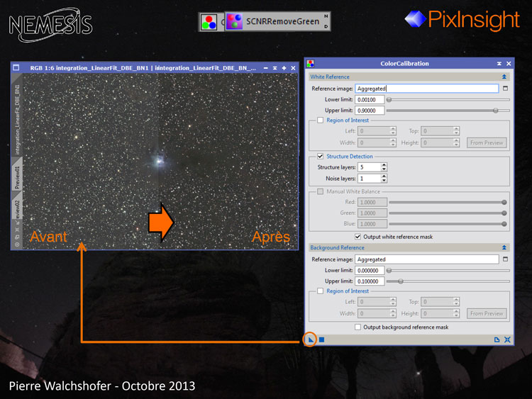
Task: Uncheck Structure Detection
Action: point(321,157)
